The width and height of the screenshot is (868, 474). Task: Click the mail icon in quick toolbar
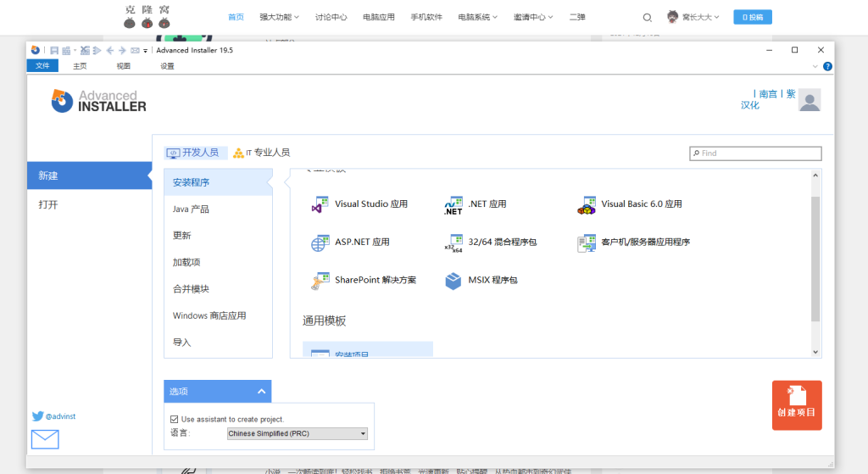[x=135, y=50]
